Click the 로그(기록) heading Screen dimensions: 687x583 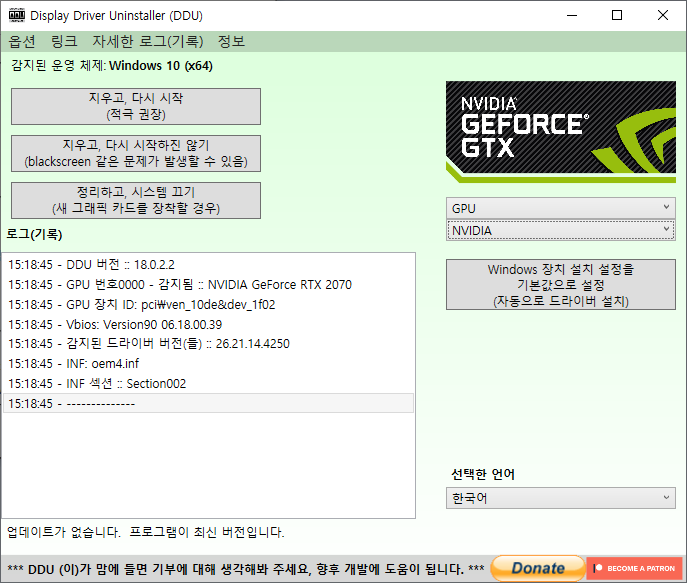click(x=34, y=234)
